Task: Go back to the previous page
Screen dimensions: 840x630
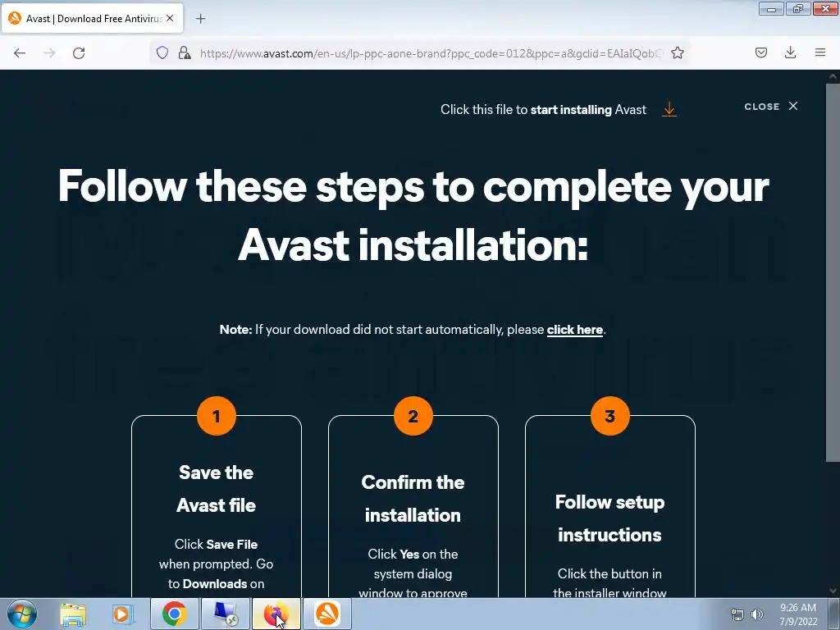Action: tap(20, 52)
